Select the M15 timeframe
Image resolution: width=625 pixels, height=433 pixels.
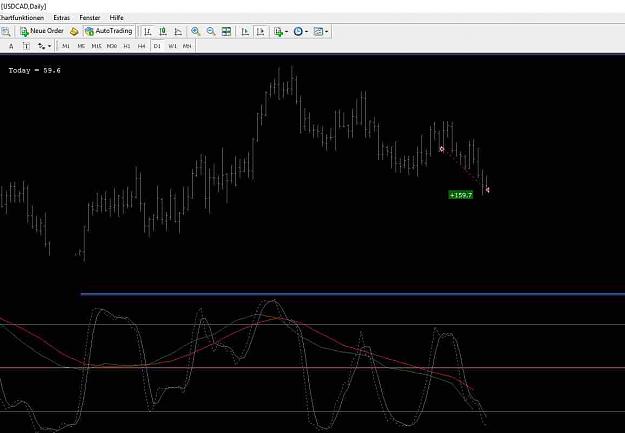[96, 46]
